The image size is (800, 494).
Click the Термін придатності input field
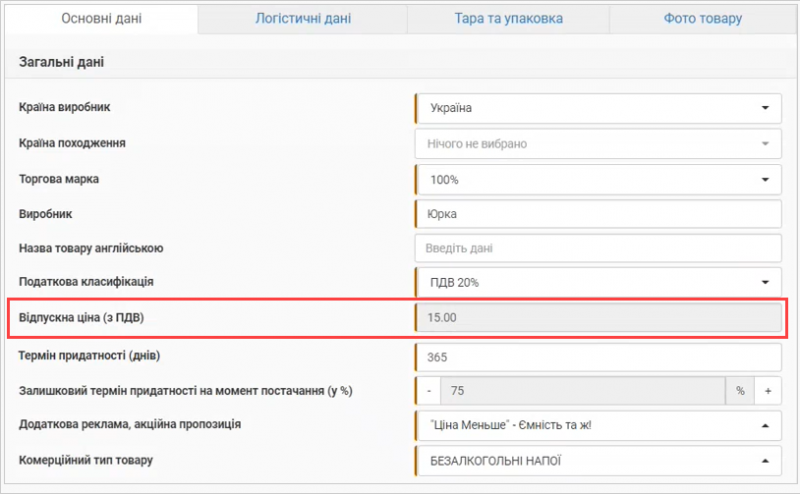(x=597, y=357)
